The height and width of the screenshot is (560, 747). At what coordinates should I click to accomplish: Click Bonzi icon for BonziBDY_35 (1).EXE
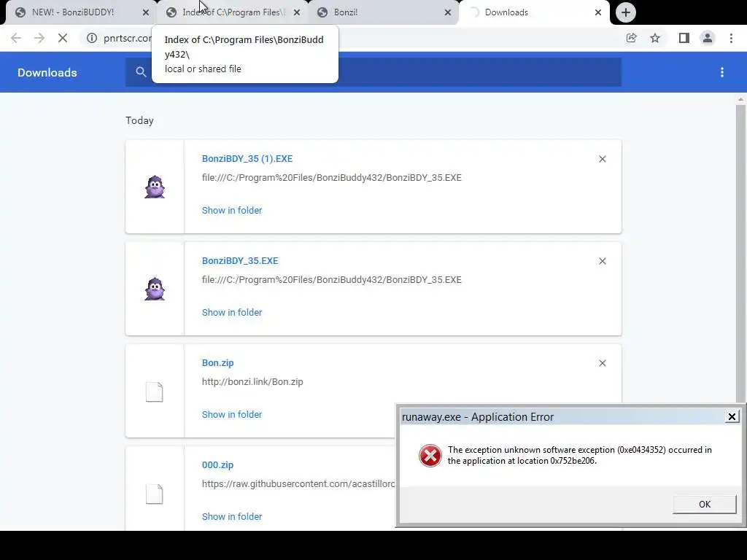point(155,187)
